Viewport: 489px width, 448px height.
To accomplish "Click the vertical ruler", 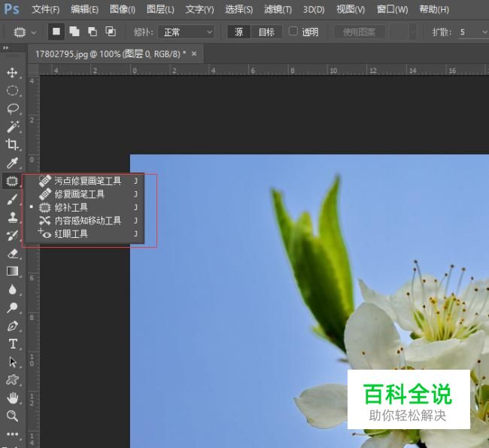I will point(33,261).
